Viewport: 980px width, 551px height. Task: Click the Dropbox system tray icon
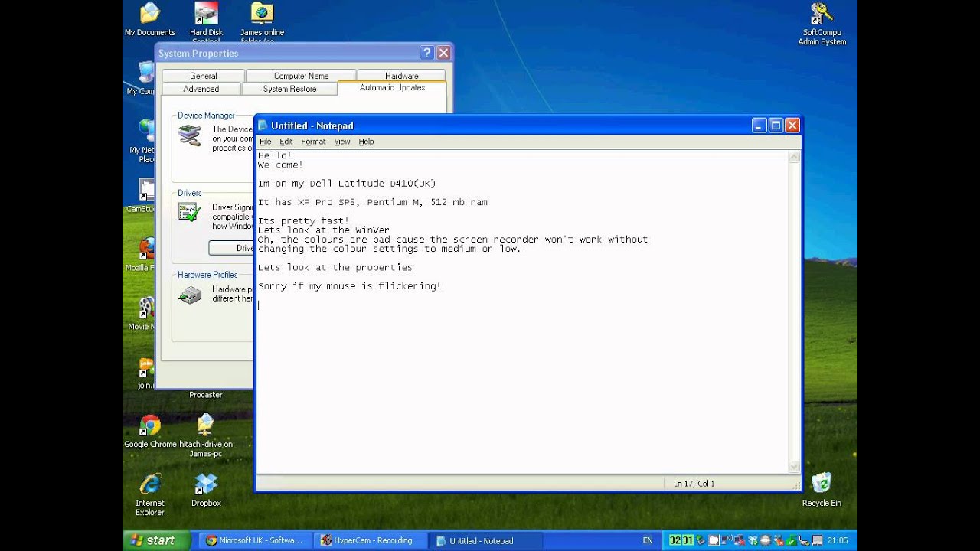coord(753,540)
